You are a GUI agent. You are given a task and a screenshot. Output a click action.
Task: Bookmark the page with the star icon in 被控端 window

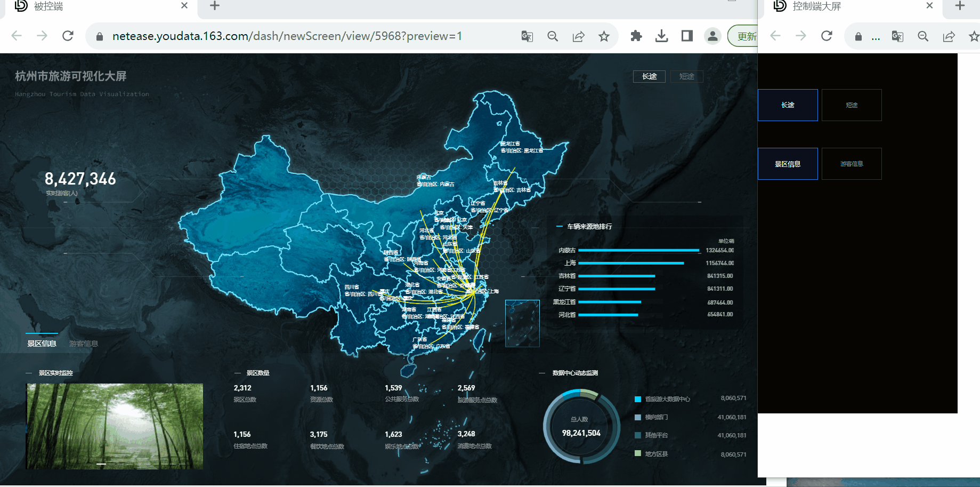pos(604,36)
